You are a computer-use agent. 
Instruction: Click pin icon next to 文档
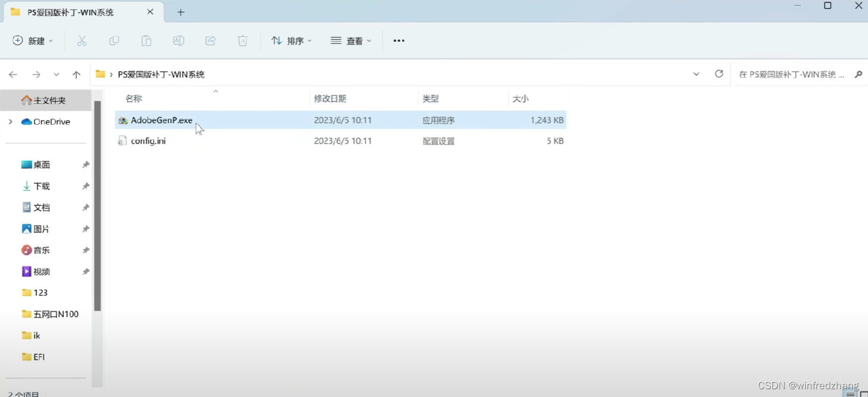point(85,208)
